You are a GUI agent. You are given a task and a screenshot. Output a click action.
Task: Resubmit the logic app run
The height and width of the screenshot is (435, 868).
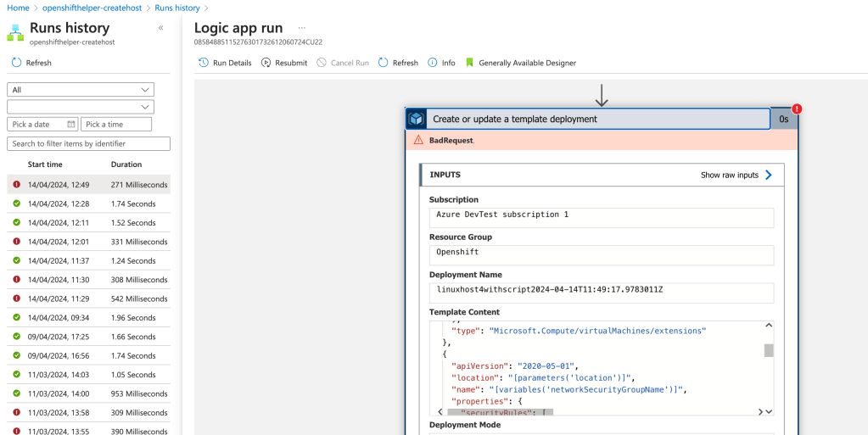(284, 63)
